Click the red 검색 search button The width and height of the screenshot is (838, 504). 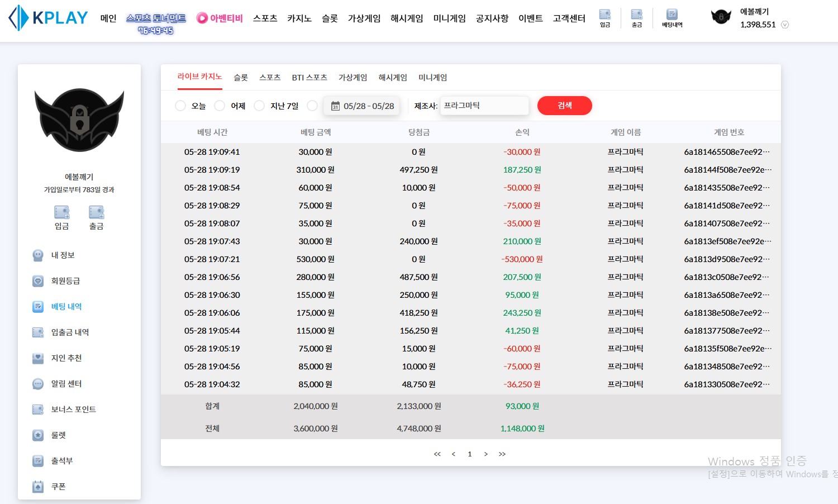tap(565, 106)
